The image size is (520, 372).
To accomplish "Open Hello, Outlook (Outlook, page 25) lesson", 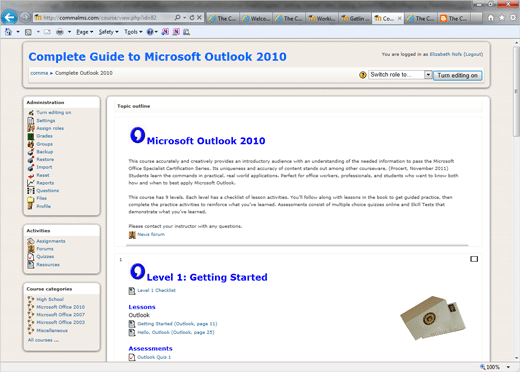I will pos(176,332).
